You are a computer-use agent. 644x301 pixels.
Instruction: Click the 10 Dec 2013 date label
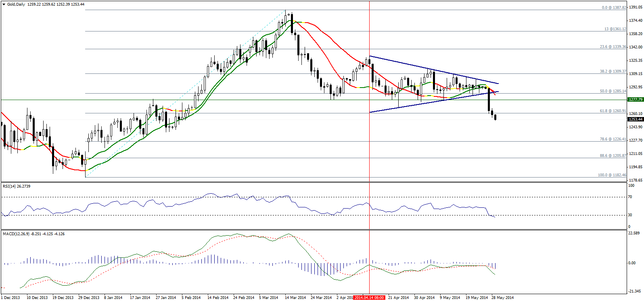pos(37,298)
